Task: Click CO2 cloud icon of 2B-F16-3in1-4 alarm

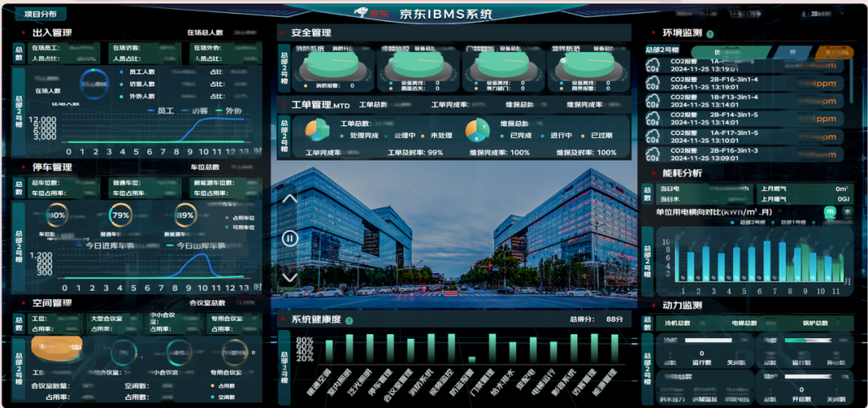Action: point(653,83)
